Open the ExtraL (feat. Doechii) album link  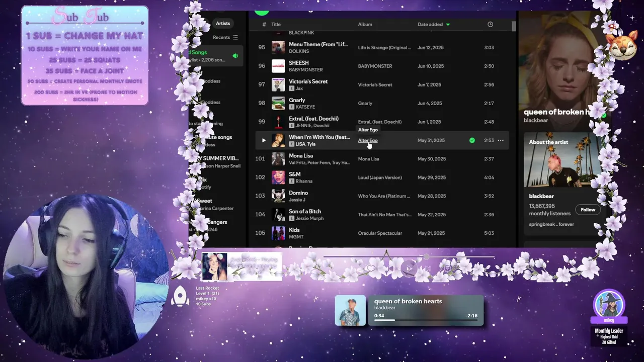379,122
